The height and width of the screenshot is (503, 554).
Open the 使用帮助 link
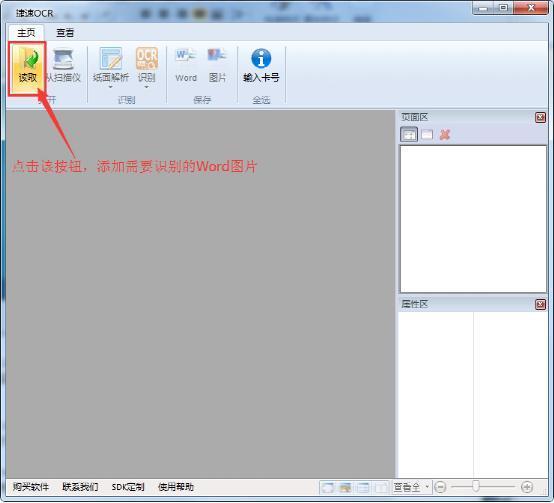coord(176,487)
